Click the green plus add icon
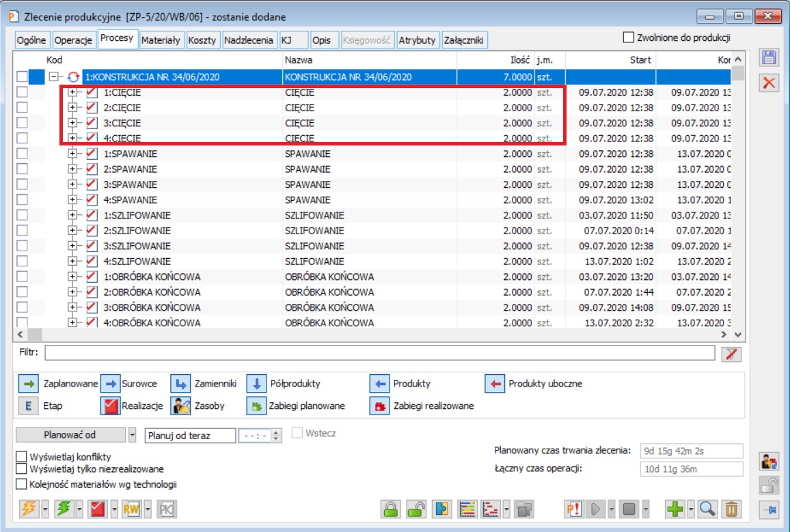This screenshot has height=532, width=790. pos(675,509)
